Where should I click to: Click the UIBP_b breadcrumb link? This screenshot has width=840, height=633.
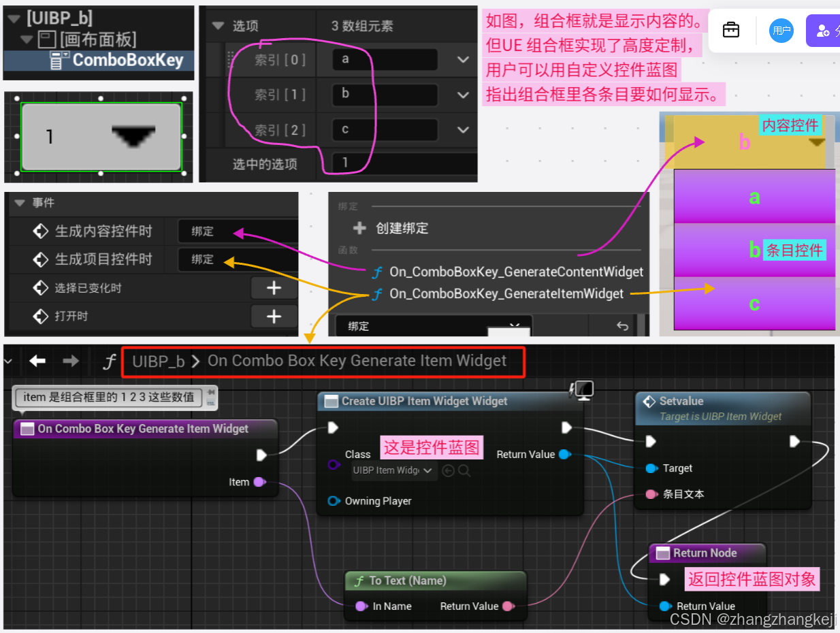click(159, 361)
